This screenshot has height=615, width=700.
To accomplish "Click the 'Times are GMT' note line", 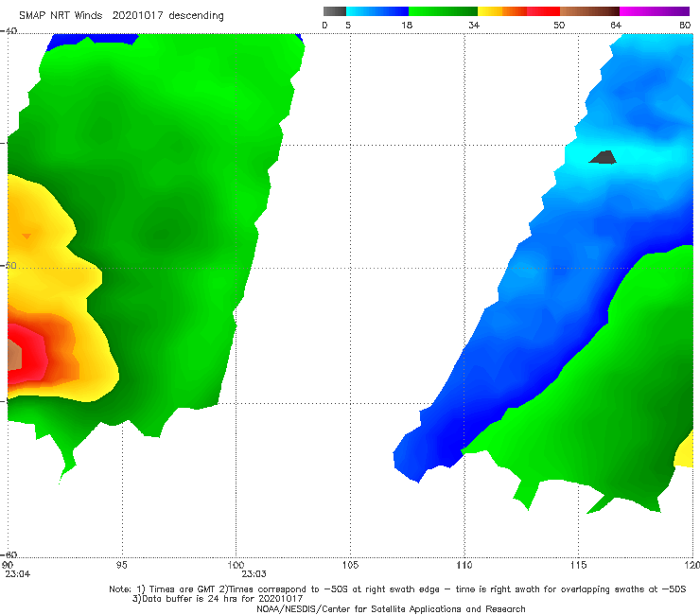I will (x=397, y=589).
